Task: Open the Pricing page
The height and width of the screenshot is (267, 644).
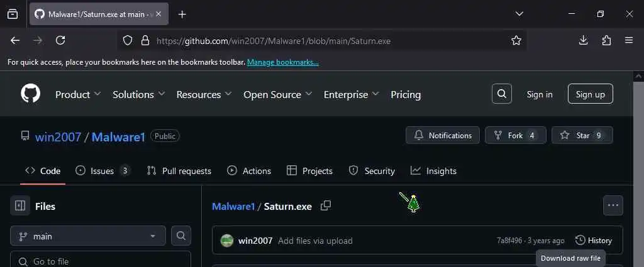Action: click(x=406, y=94)
